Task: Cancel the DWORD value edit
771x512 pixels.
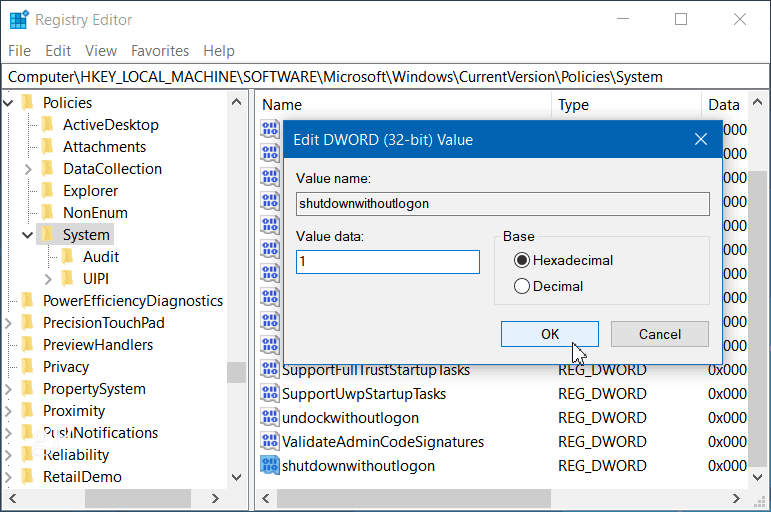Action: (660, 334)
